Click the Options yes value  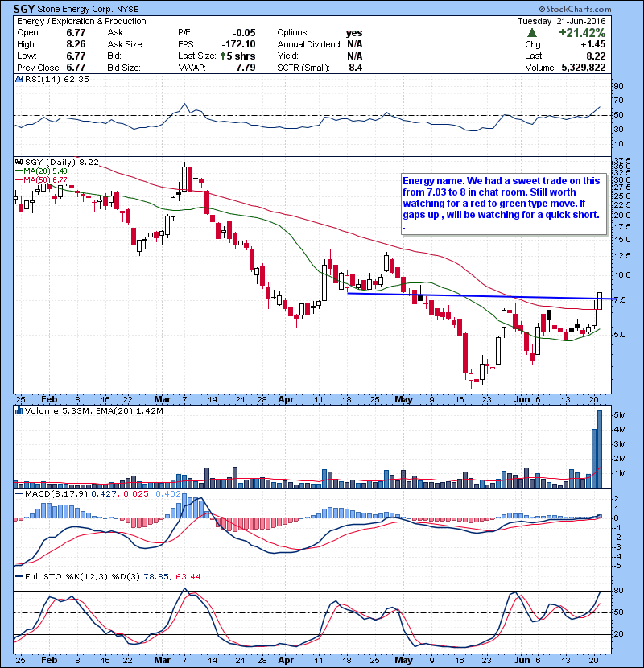354,33
